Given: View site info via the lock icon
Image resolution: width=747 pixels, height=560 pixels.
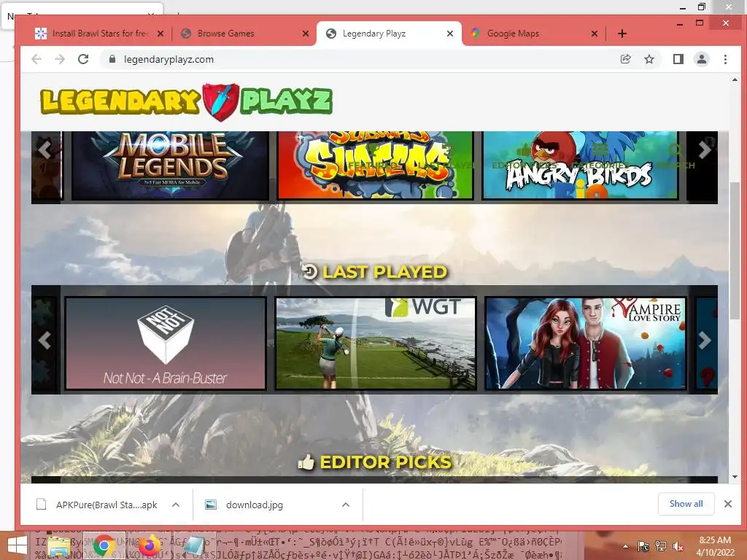Looking at the screenshot, I should pyautogui.click(x=112, y=59).
